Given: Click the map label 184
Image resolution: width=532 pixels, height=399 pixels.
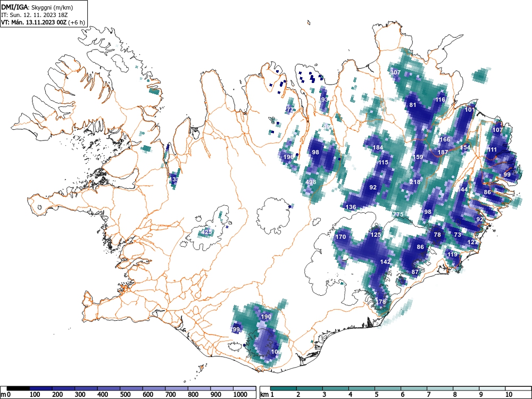Looking at the screenshot, I should [x=378, y=147].
